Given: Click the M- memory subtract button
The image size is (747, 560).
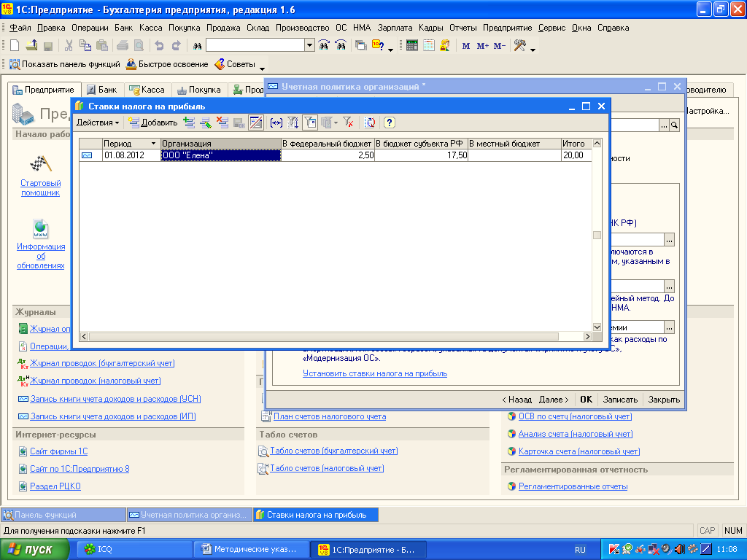Looking at the screenshot, I should [499, 46].
